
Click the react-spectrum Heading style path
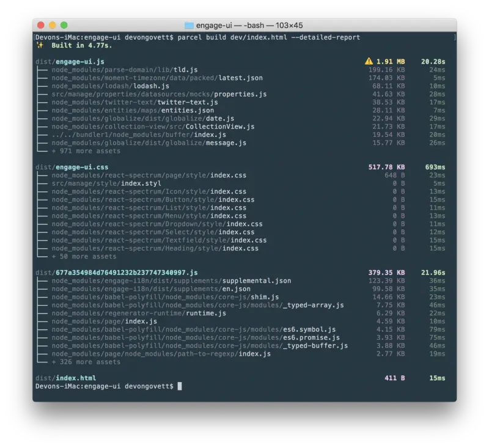(x=155, y=248)
